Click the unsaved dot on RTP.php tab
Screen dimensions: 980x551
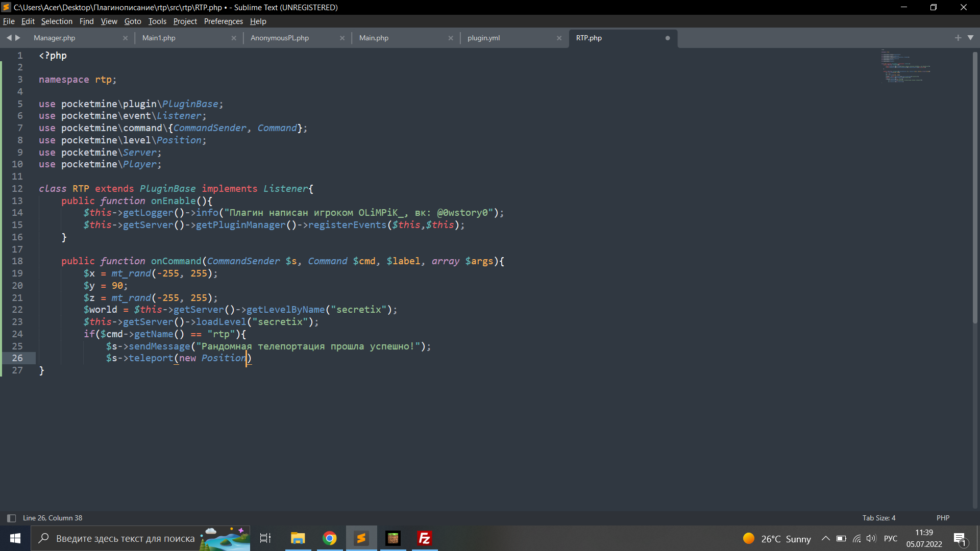667,38
